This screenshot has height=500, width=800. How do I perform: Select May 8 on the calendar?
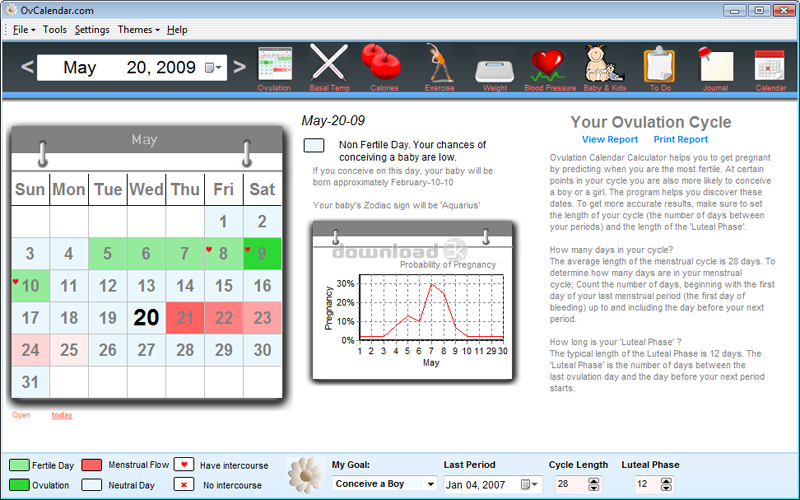[223, 254]
